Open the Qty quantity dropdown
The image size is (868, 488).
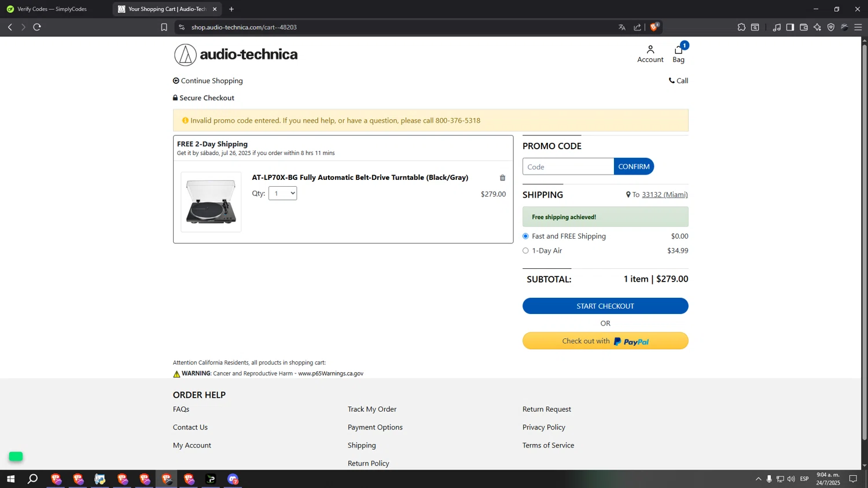(x=283, y=194)
